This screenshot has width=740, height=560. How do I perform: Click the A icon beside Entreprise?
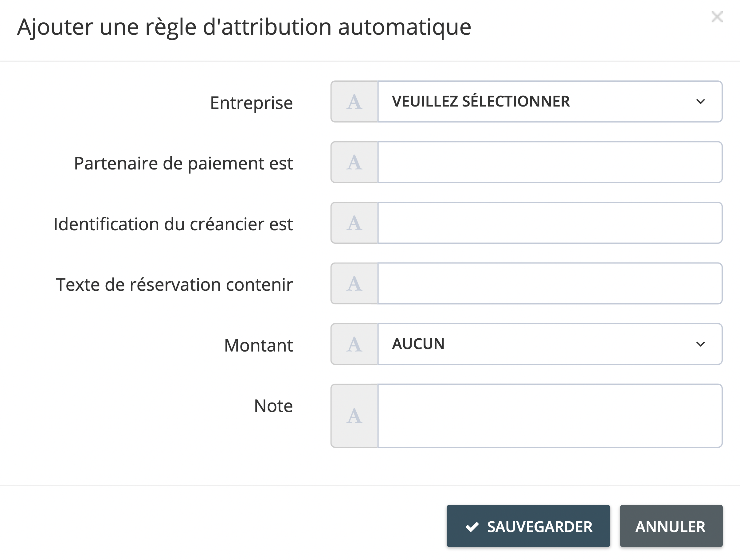[x=354, y=102]
